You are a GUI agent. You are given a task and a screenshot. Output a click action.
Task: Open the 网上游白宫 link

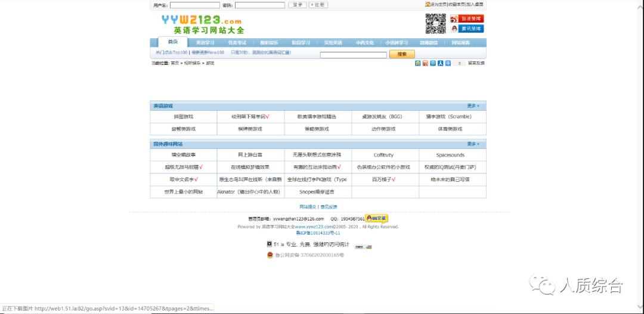coord(250,155)
